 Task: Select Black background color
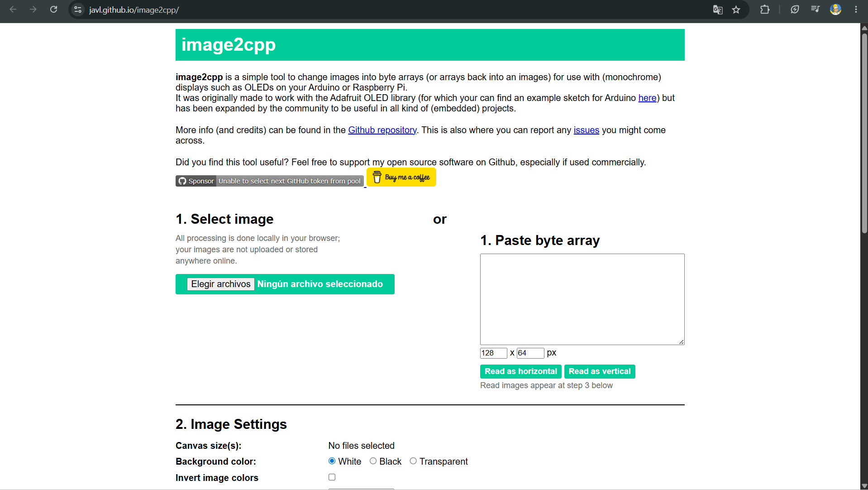[x=373, y=461]
